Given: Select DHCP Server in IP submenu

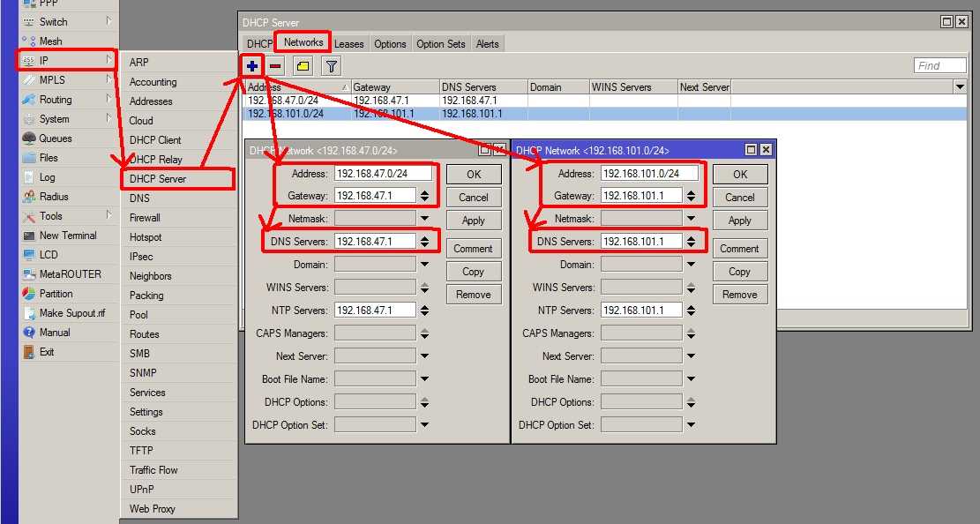Looking at the screenshot, I should [x=178, y=179].
